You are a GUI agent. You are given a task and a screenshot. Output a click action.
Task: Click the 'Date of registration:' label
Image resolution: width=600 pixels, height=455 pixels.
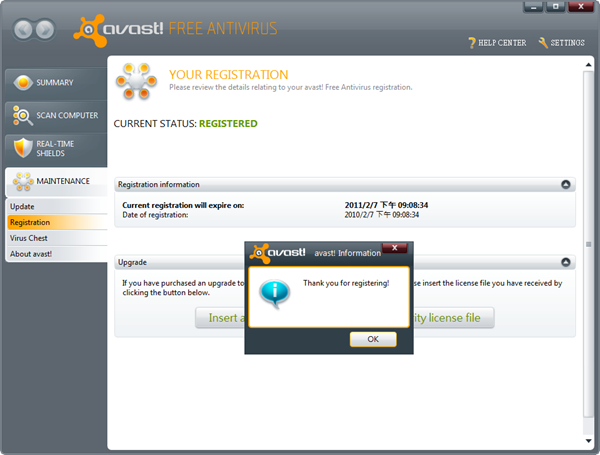[155, 215]
